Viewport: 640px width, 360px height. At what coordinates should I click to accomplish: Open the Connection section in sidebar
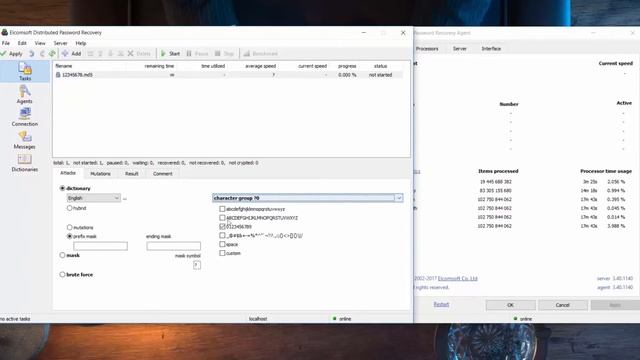coord(24,117)
